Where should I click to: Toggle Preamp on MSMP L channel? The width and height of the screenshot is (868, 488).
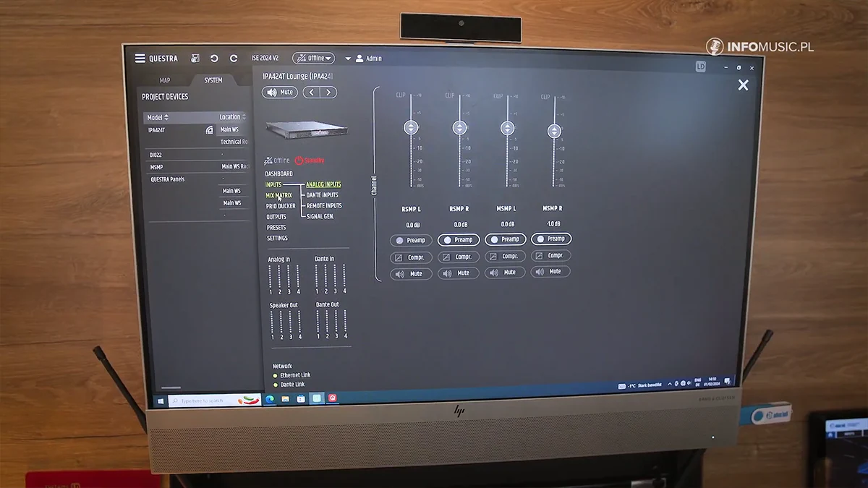coord(506,239)
